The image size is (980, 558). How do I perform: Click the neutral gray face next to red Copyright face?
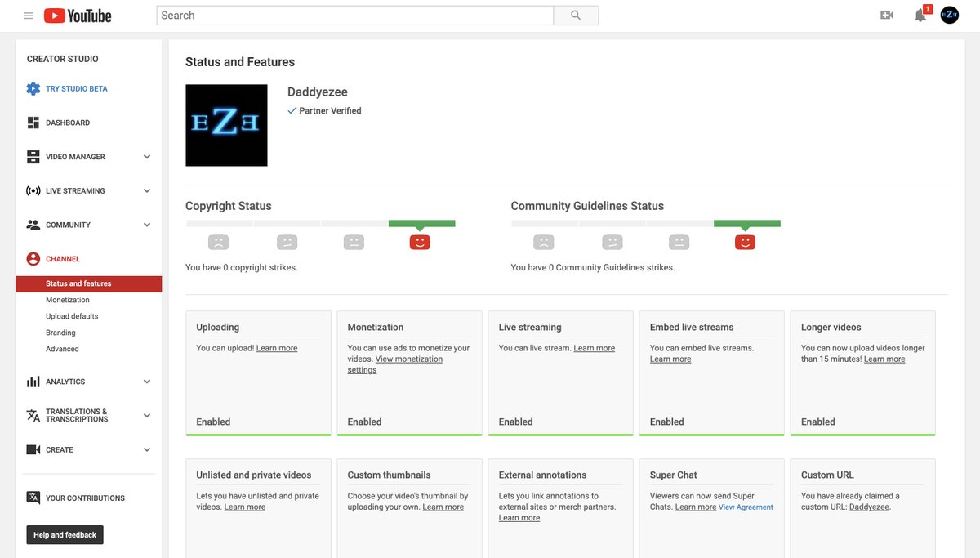(x=353, y=242)
